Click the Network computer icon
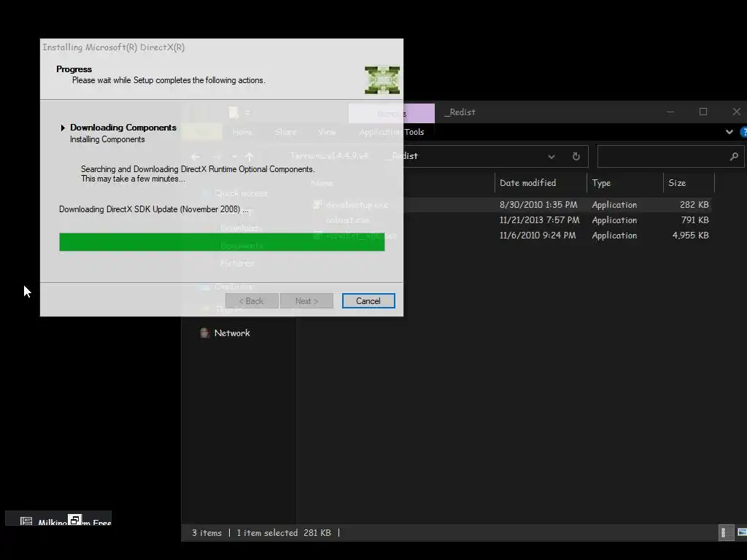The height and width of the screenshot is (560, 747). [x=204, y=332]
